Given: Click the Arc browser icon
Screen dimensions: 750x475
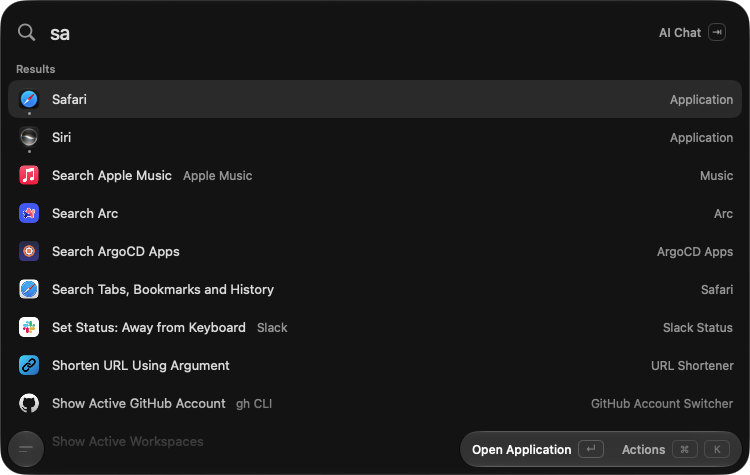Looking at the screenshot, I should tap(29, 213).
